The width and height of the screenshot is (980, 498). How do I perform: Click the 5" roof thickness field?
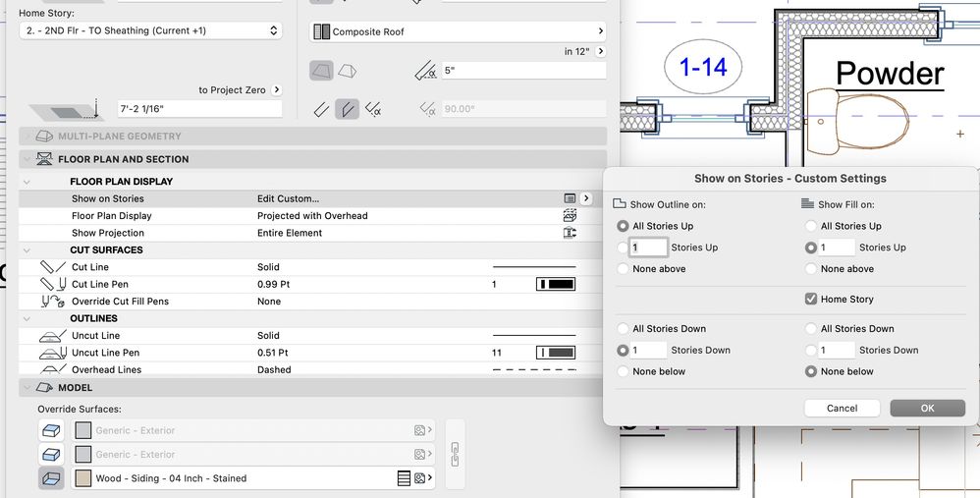click(x=523, y=71)
